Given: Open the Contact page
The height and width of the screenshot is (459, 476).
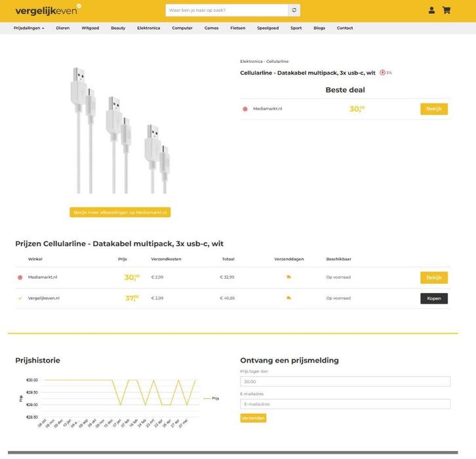Looking at the screenshot, I should (x=345, y=28).
